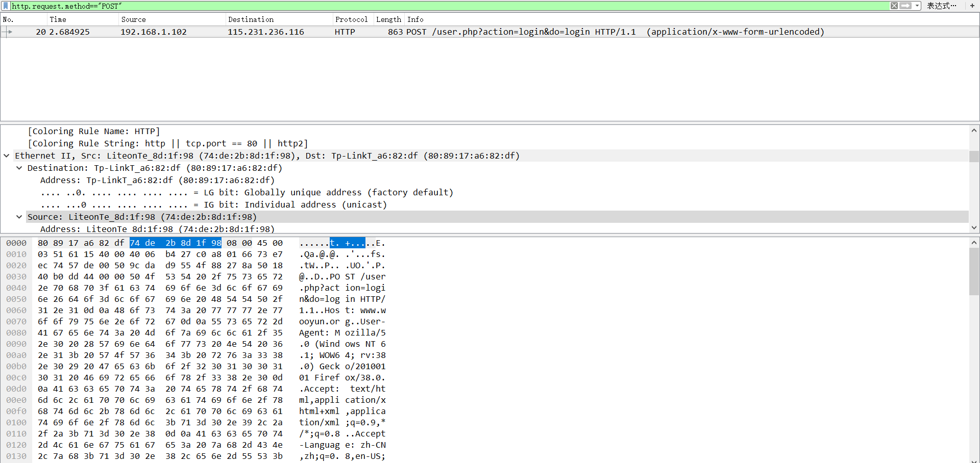
Task: Sort packets by the No. column header
Action: 24,19
